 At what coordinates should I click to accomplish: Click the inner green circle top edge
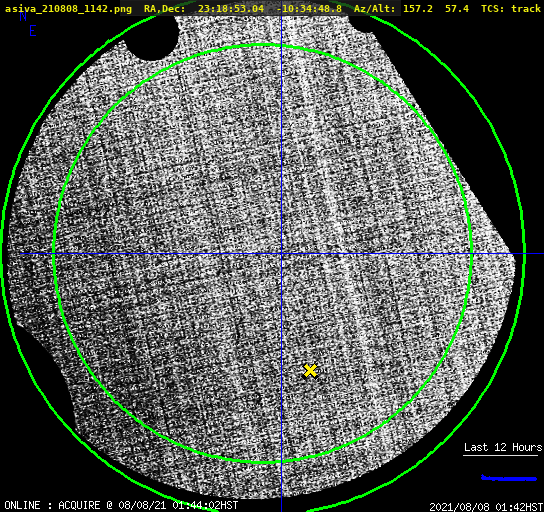point(263,45)
